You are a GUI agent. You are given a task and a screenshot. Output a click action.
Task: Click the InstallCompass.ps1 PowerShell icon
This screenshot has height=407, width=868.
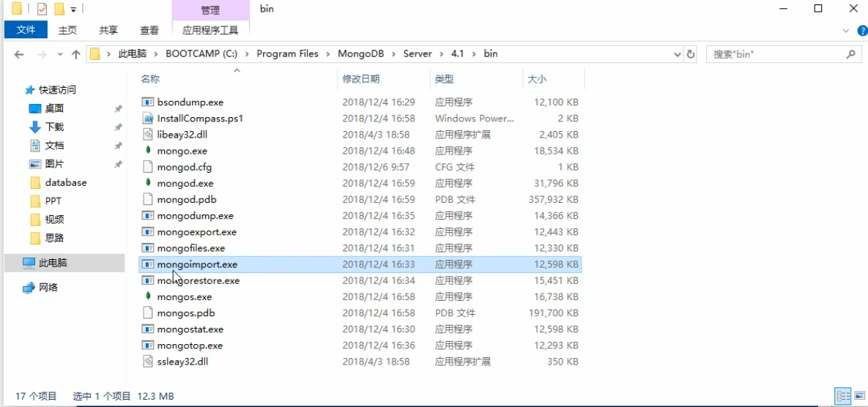(x=147, y=119)
